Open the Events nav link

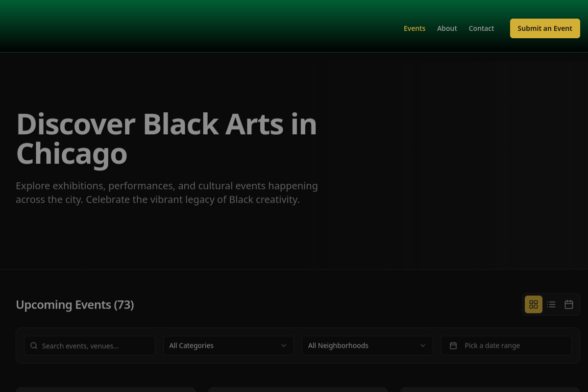(415, 28)
